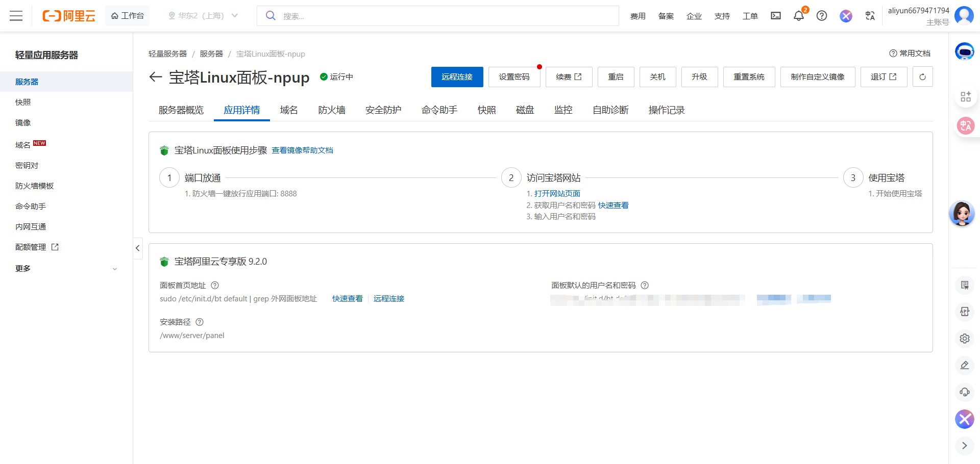This screenshot has width=980, height=464.
Task: Open the hamburger navigation menu
Action: click(x=16, y=16)
